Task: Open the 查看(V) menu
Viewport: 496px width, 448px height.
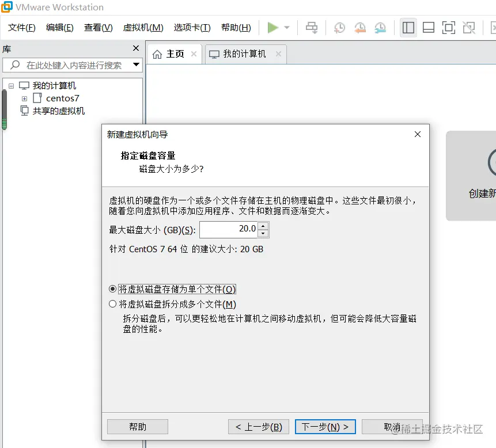Action: [x=98, y=28]
